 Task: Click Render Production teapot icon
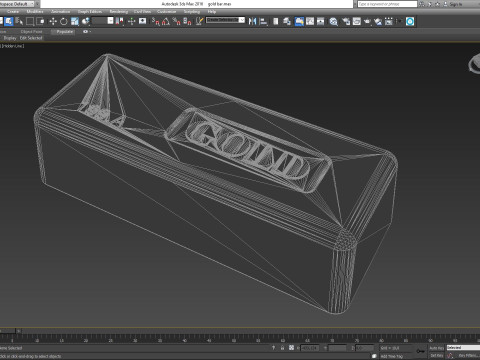367,21
